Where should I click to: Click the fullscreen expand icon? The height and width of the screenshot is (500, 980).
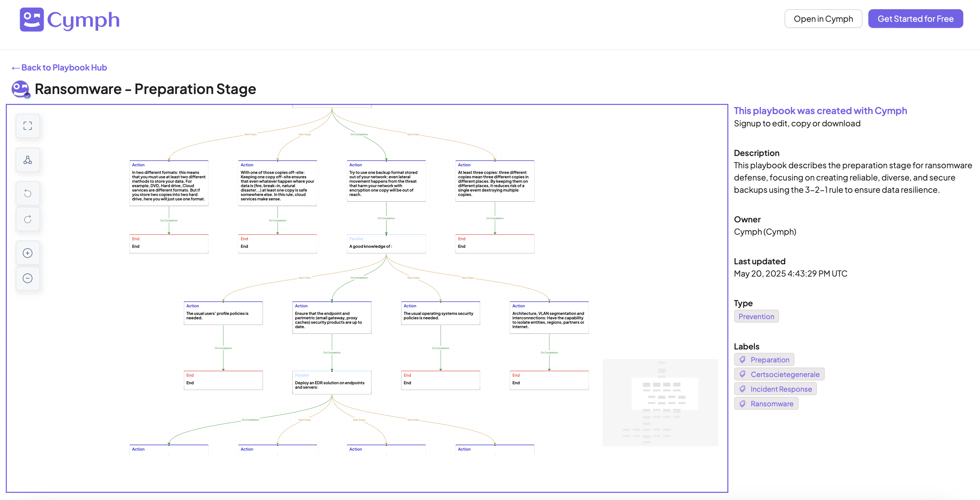pos(28,126)
